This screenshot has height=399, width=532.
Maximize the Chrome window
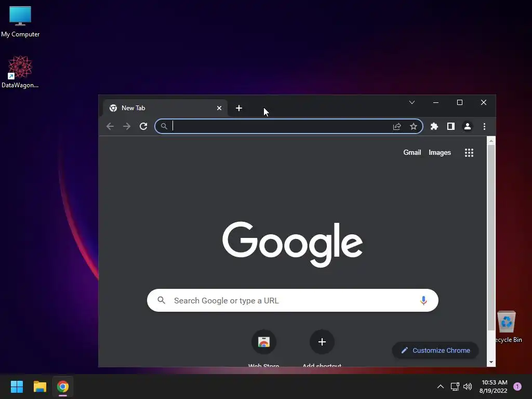click(x=460, y=102)
